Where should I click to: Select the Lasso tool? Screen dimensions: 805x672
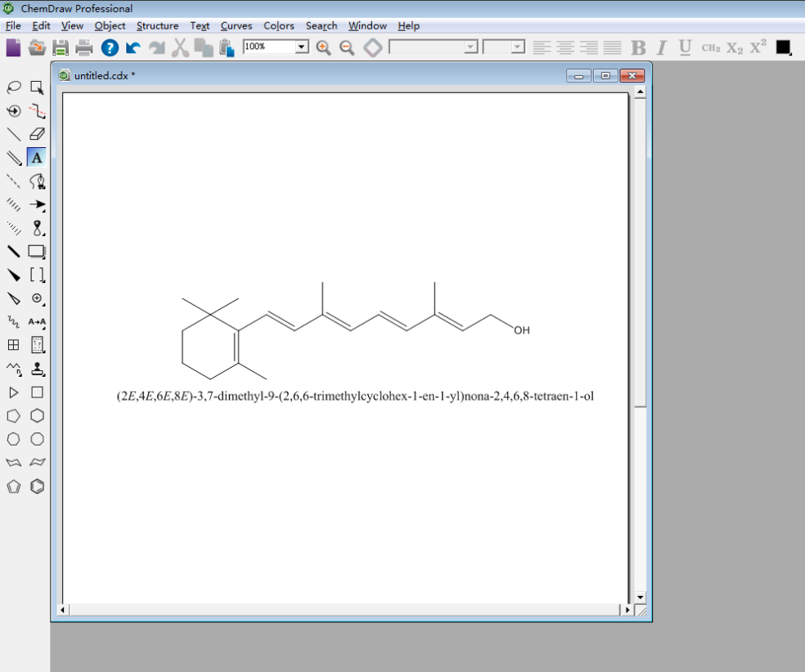coord(13,87)
